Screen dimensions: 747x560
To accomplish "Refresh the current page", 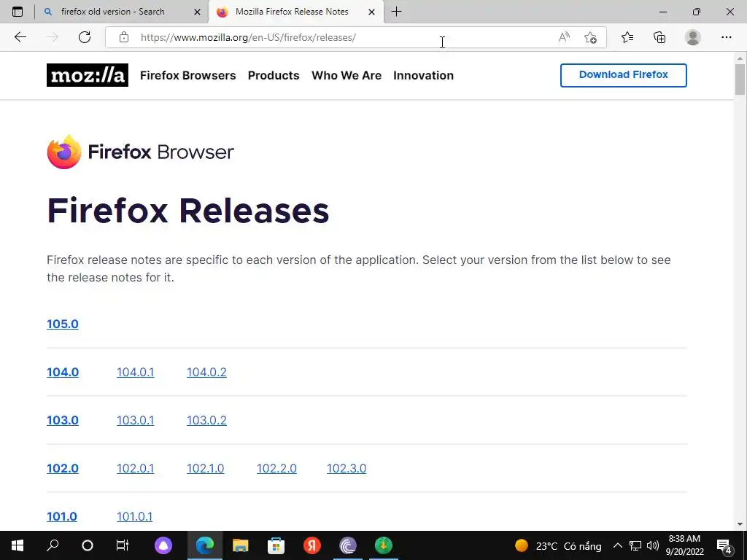I will pyautogui.click(x=85, y=37).
